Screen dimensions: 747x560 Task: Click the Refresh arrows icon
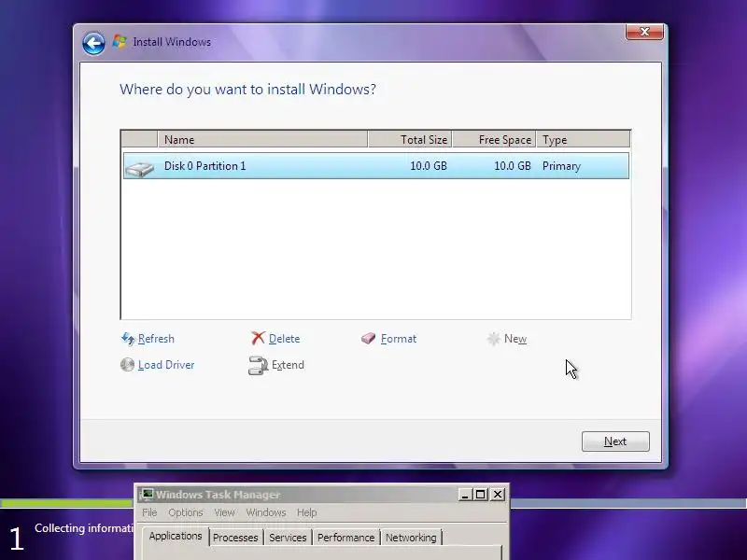[128, 339]
